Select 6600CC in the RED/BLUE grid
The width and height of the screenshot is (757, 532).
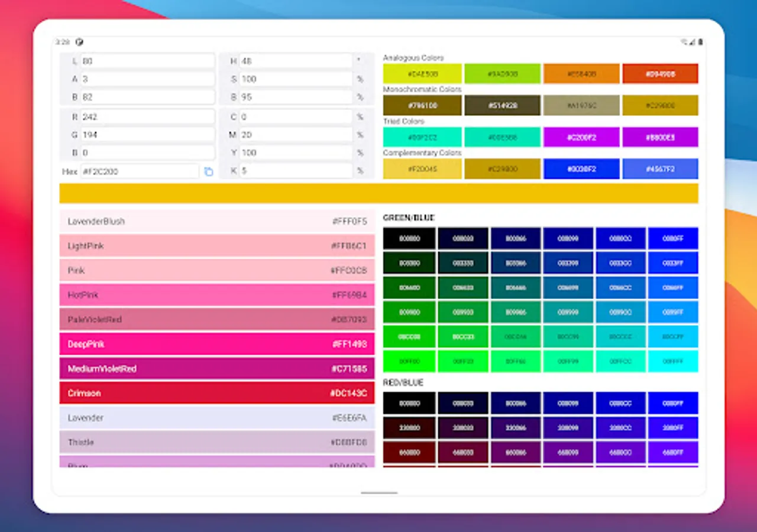click(620, 452)
